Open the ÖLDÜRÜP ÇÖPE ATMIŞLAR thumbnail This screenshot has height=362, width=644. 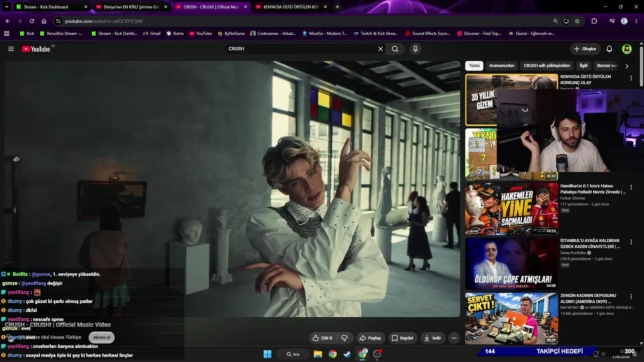(x=512, y=264)
